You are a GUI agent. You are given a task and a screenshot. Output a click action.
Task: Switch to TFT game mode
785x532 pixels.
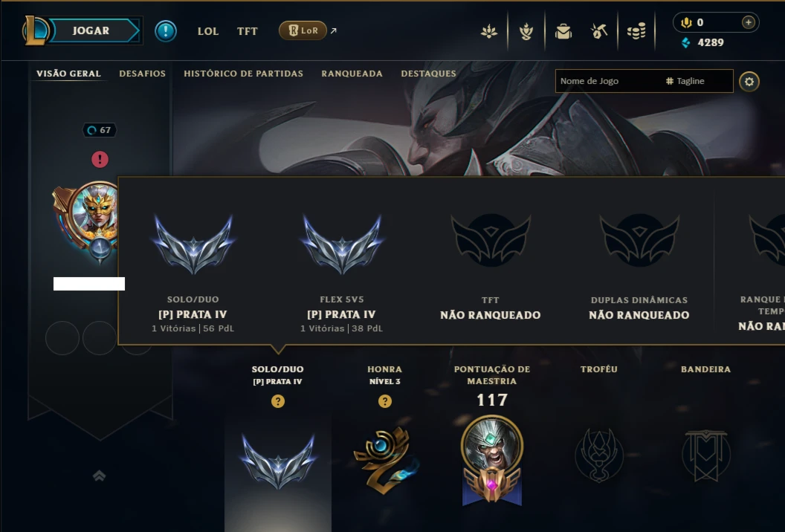click(248, 31)
